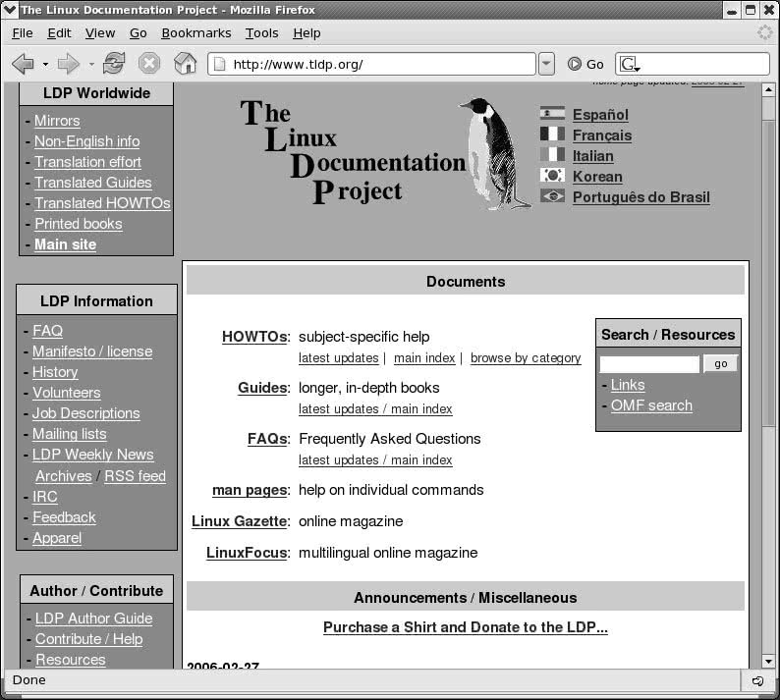This screenshot has height=700, width=780.
Task: Open the HOWTOs documents link
Action: [254, 337]
